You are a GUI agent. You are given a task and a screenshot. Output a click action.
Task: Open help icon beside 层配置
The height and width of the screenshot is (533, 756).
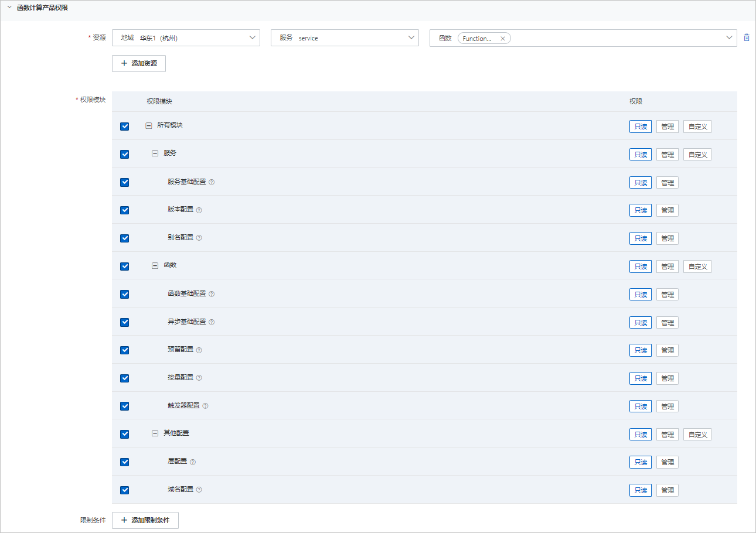point(192,462)
